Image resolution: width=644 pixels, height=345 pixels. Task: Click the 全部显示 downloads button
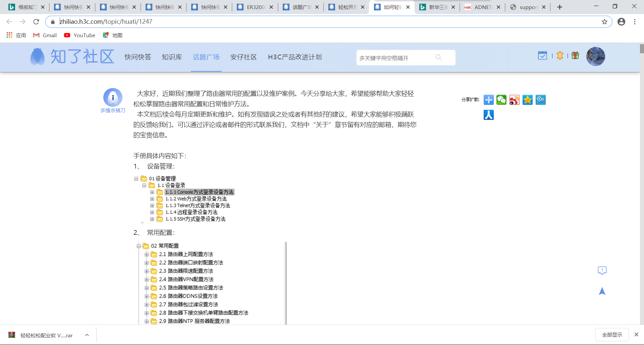coord(612,335)
